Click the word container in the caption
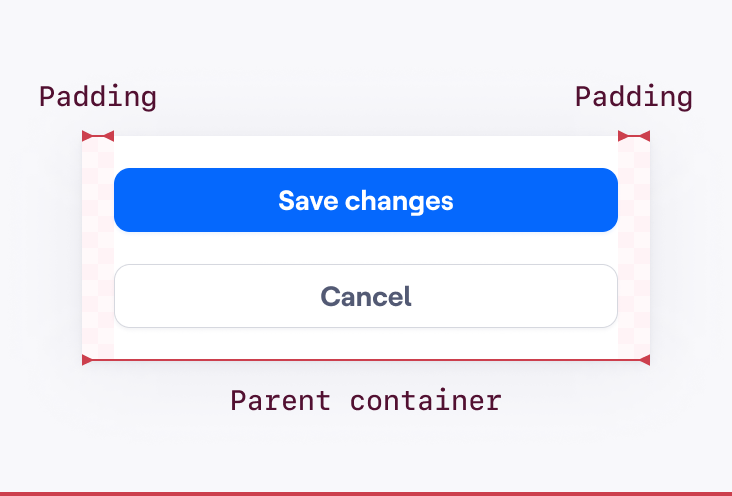 [x=426, y=401]
